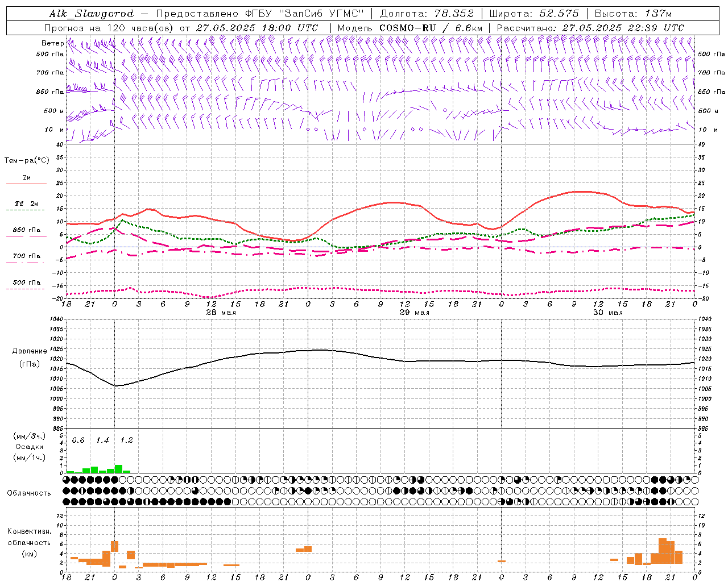Click the 0.6 precipitation total value

[x=78, y=440]
